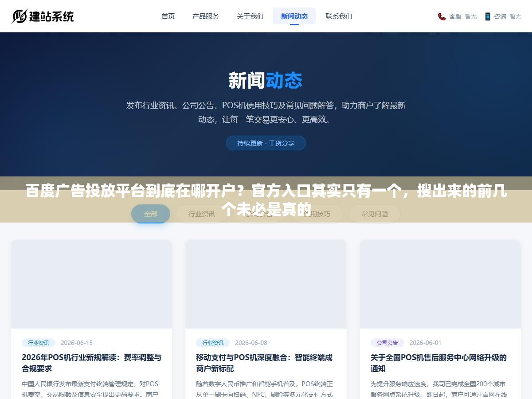The width and height of the screenshot is (532, 399).
Task: Open the 产品服务 nav item
Action: [x=206, y=16]
